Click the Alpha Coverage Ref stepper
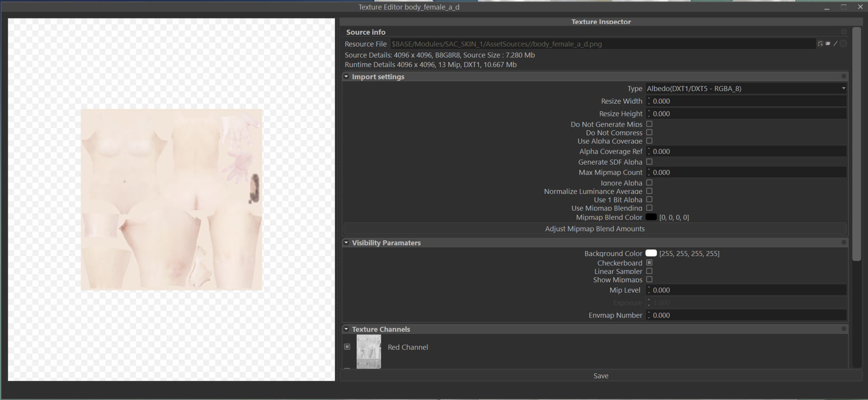868x400 pixels. 649,151
